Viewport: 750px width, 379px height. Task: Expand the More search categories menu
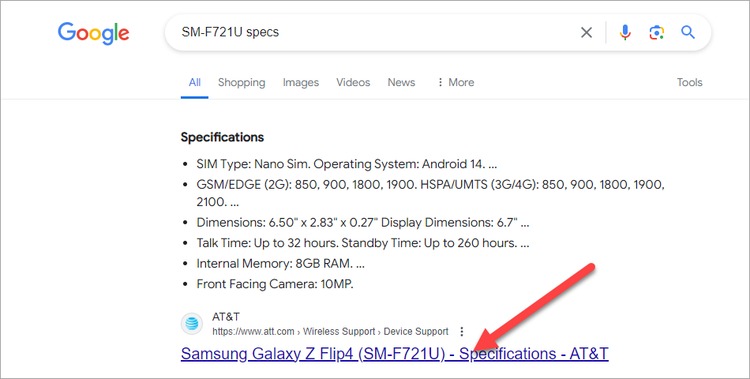[455, 82]
